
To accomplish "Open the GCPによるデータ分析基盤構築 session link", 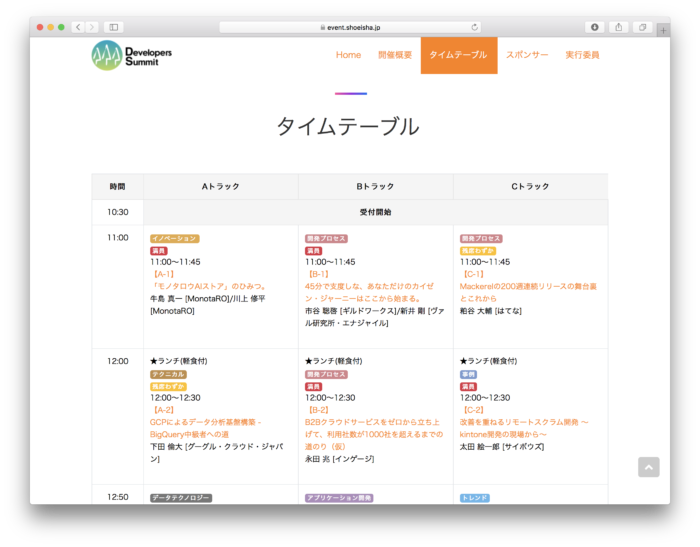I will click(205, 428).
